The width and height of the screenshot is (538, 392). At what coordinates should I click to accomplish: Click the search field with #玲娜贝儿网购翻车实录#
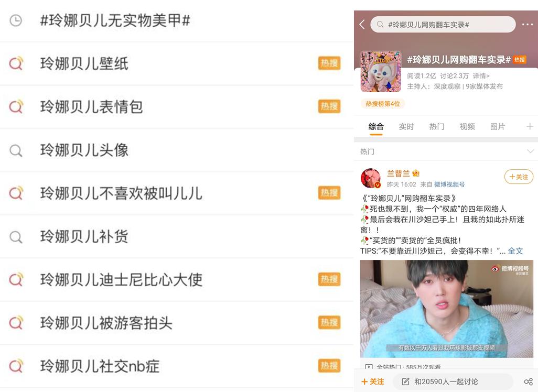443,25
